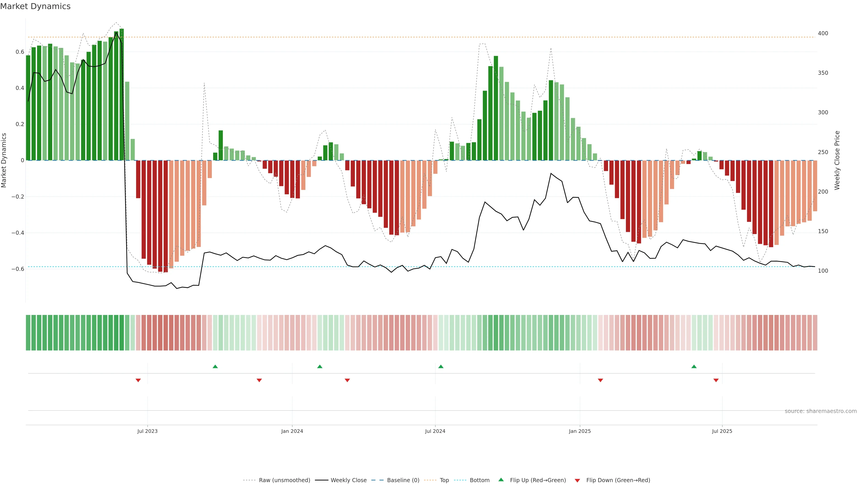Click the Flip Down red triangle legend icon

pyautogui.click(x=577, y=480)
